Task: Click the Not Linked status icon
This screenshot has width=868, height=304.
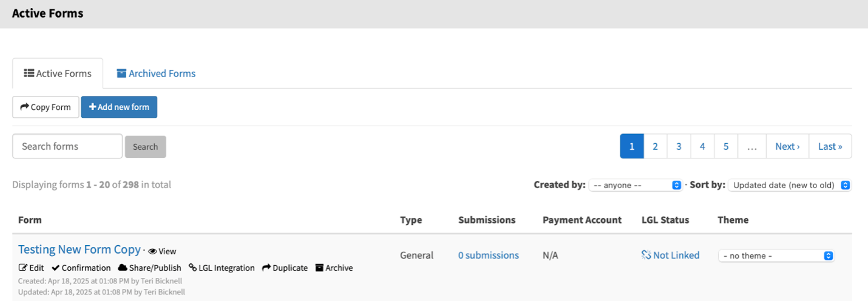Action: tap(646, 255)
